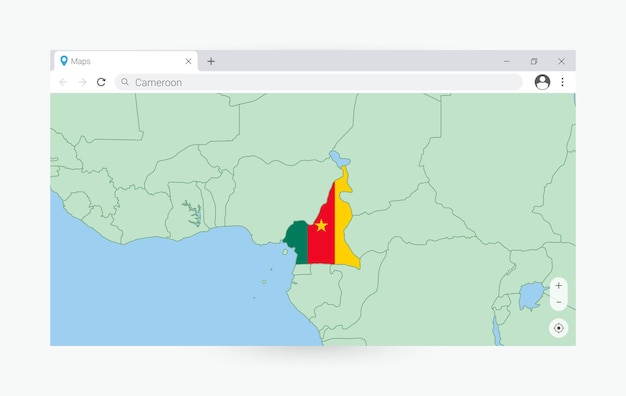Click the search magnifier icon
Image resolution: width=626 pixels, height=396 pixels.
click(125, 82)
